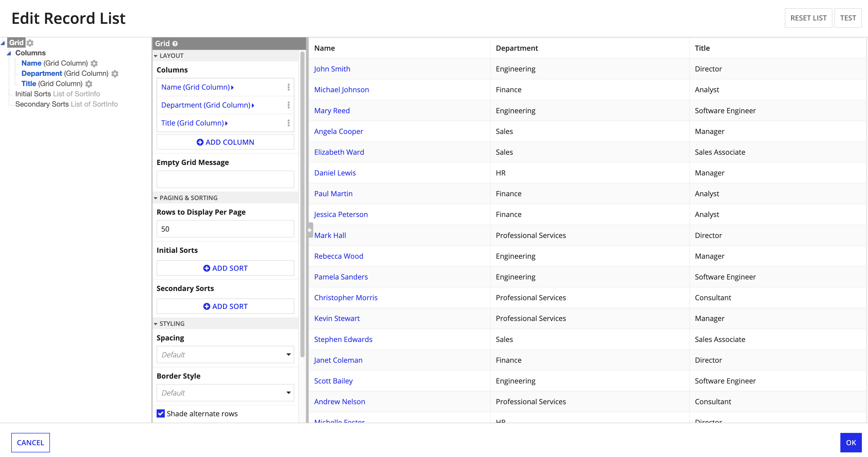Open Jessica Peterson record link
Screen dimensions: 868x457
(x=341, y=214)
